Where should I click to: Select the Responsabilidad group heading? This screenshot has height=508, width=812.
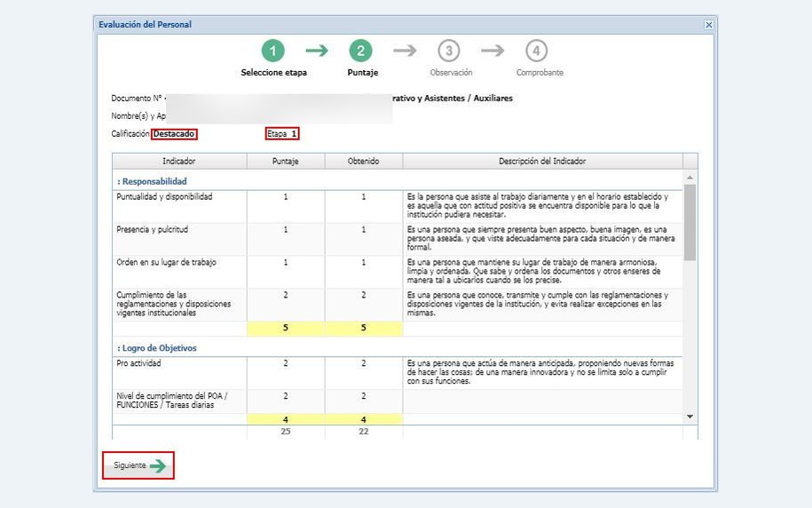pos(153,181)
